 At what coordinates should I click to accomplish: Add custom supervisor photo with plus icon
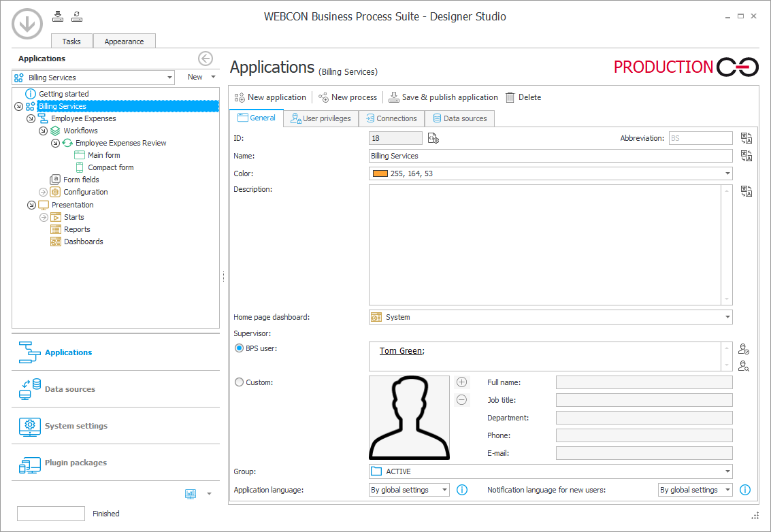pyautogui.click(x=461, y=382)
